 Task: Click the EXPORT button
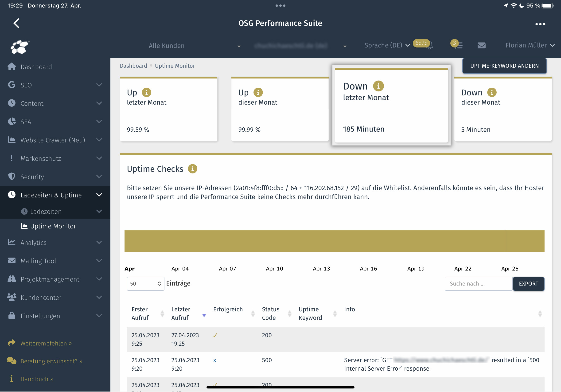click(x=529, y=284)
